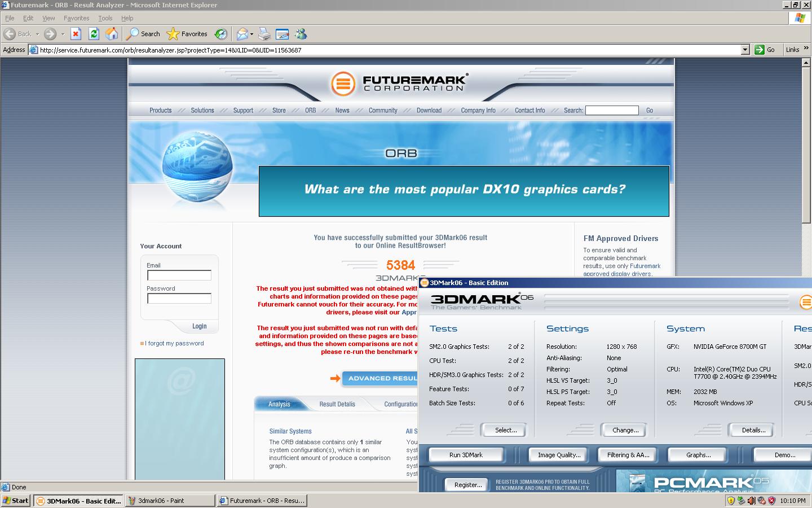This screenshot has height=508, width=812.
Task: Open the volume speaker tray icon
Action: (751, 500)
